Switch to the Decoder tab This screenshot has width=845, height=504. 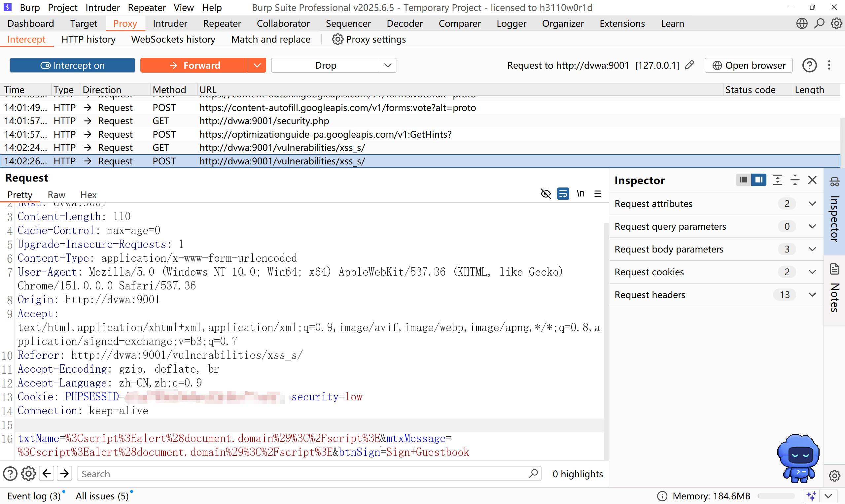pyautogui.click(x=405, y=23)
